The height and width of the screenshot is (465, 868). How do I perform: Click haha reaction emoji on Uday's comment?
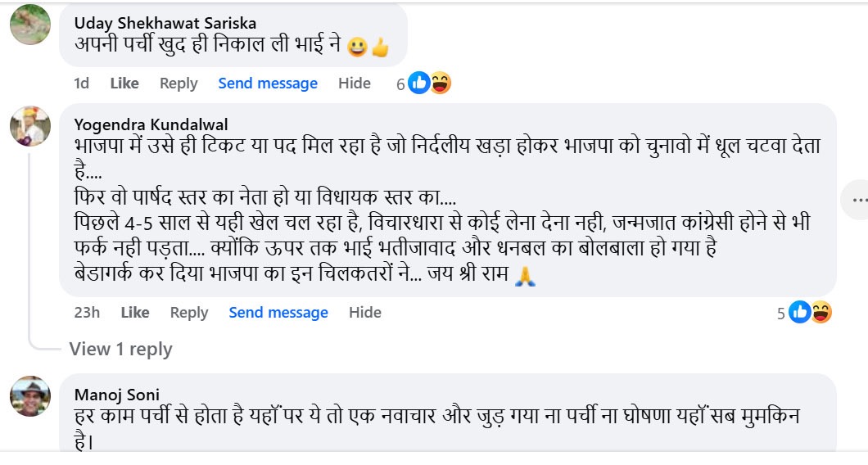coord(441,83)
